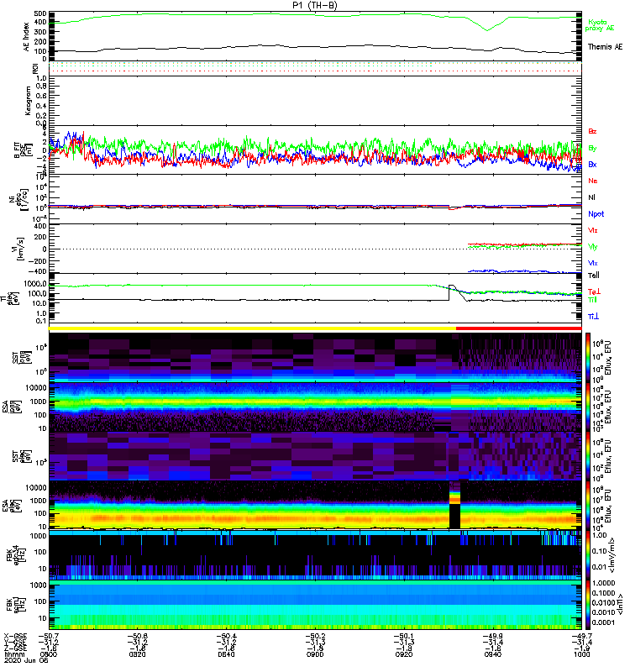
Task: Select the black "Te∥" temperature legend label
Action: 594,276
